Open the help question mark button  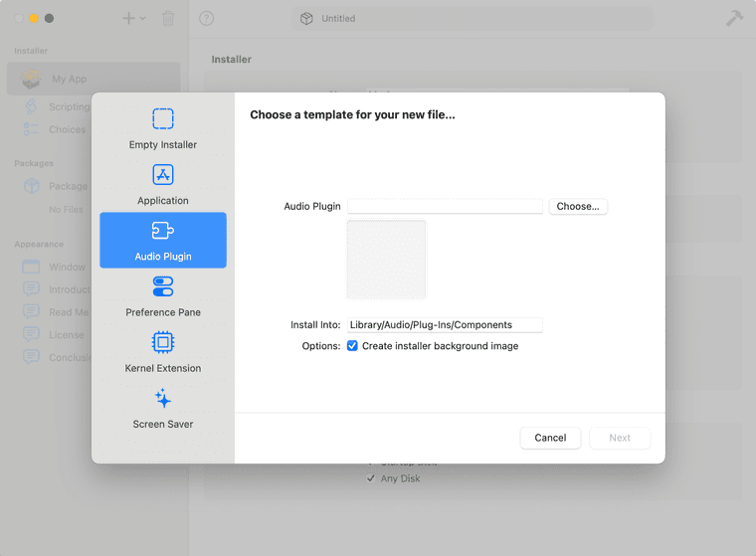207,18
